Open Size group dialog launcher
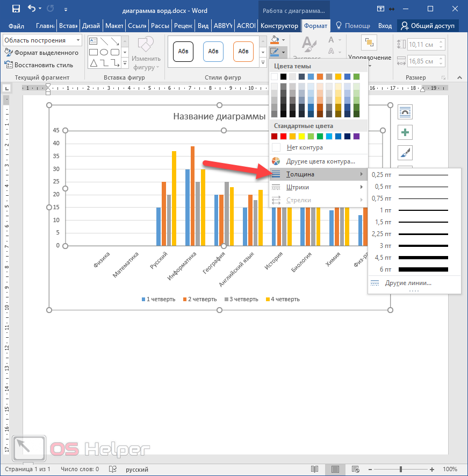 tap(444, 78)
